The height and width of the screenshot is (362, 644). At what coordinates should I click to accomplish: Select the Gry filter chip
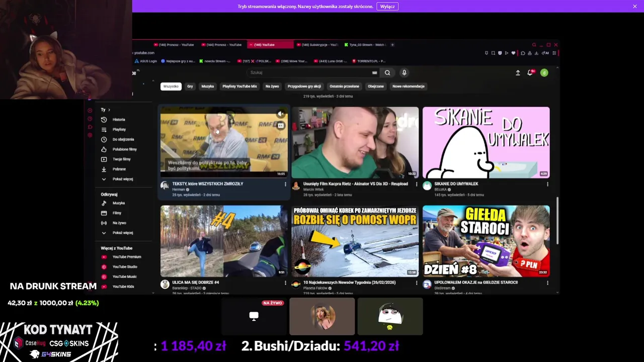pos(190,86)
